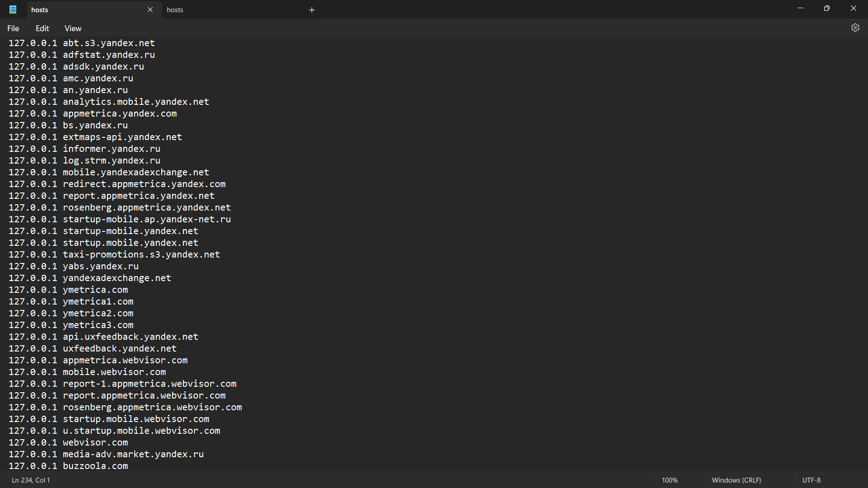Click rosenberg.appmetrica.webvisor.com entry
This screenshot has height=488, width=868.
coord(125,407)
